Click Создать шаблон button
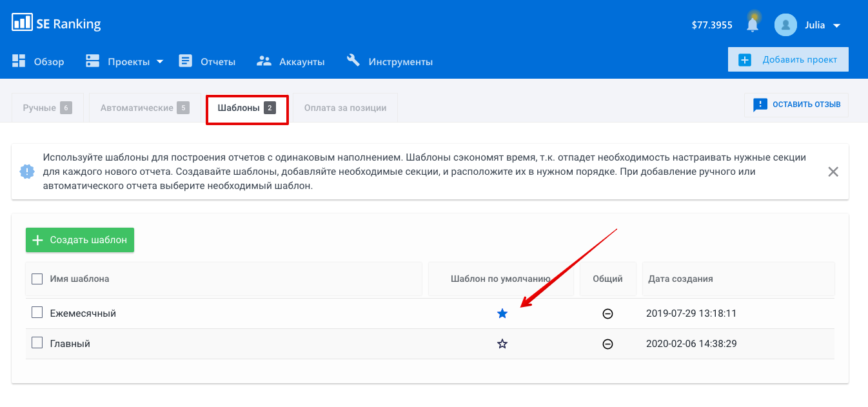The height and width of the screenshot is (407, 868). point(80,240)
